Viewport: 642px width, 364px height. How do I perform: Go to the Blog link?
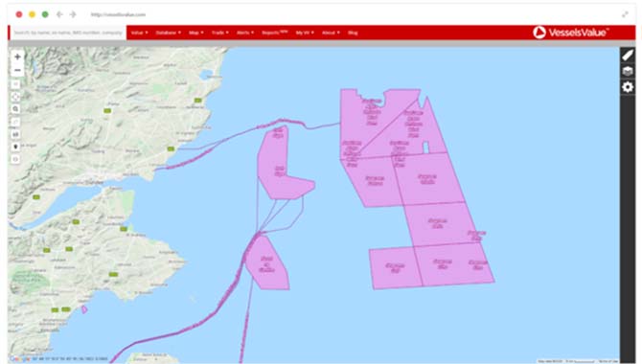353,33
